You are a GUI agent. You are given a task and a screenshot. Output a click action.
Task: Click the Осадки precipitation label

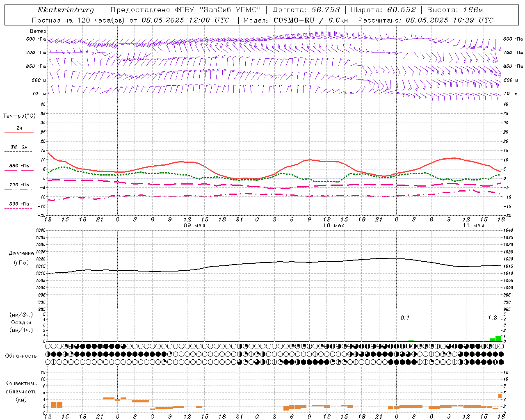[21, 322]
